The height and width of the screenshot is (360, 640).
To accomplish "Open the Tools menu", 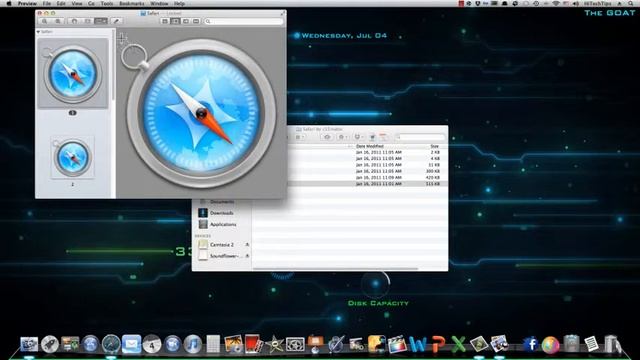I will 107,3.
